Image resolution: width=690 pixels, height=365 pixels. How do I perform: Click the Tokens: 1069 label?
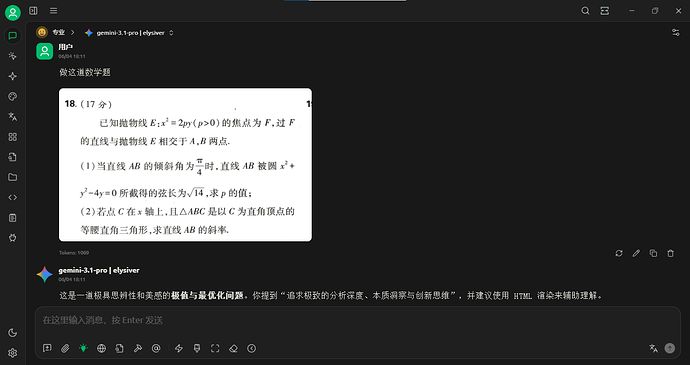(x=74, y=253)
